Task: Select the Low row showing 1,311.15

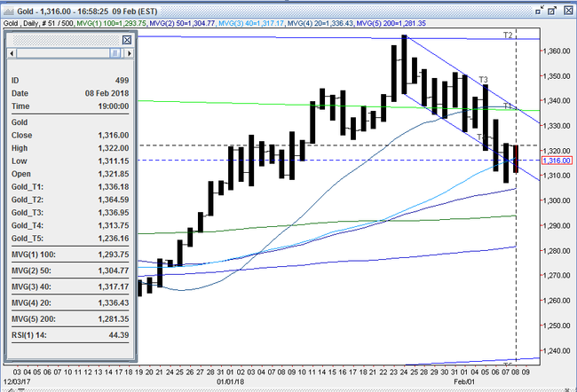Action: (70, 161)
